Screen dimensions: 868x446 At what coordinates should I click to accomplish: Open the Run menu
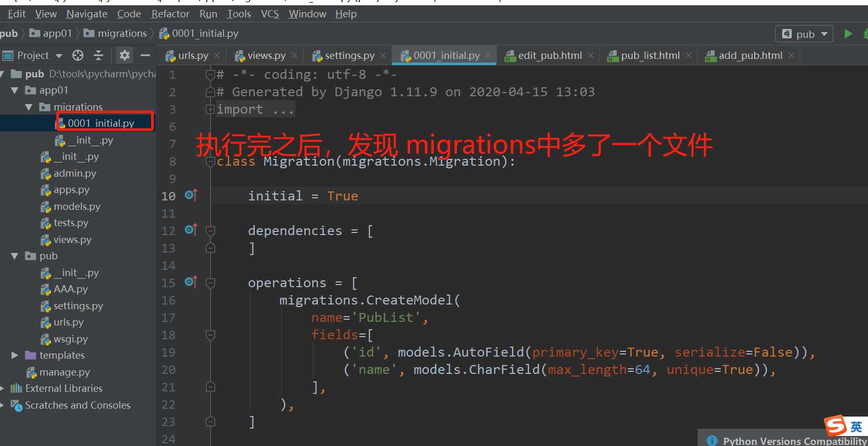(208, 14)
